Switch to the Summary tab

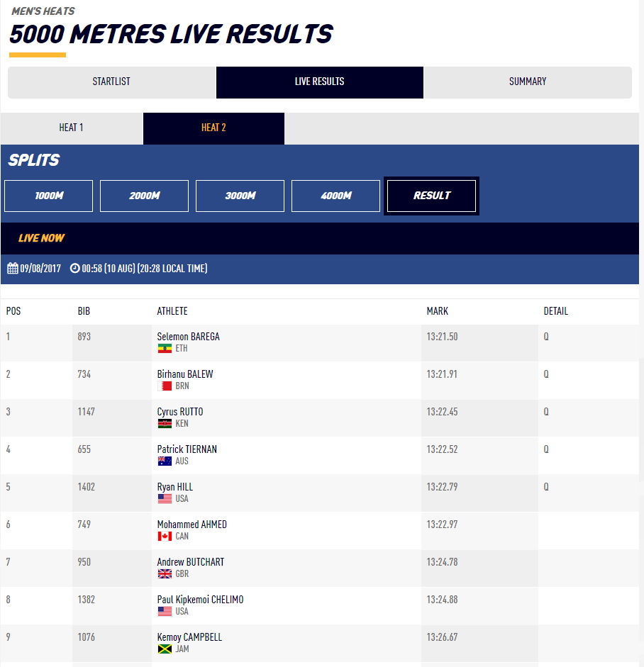pyautogui.click(x=528, y=82)
